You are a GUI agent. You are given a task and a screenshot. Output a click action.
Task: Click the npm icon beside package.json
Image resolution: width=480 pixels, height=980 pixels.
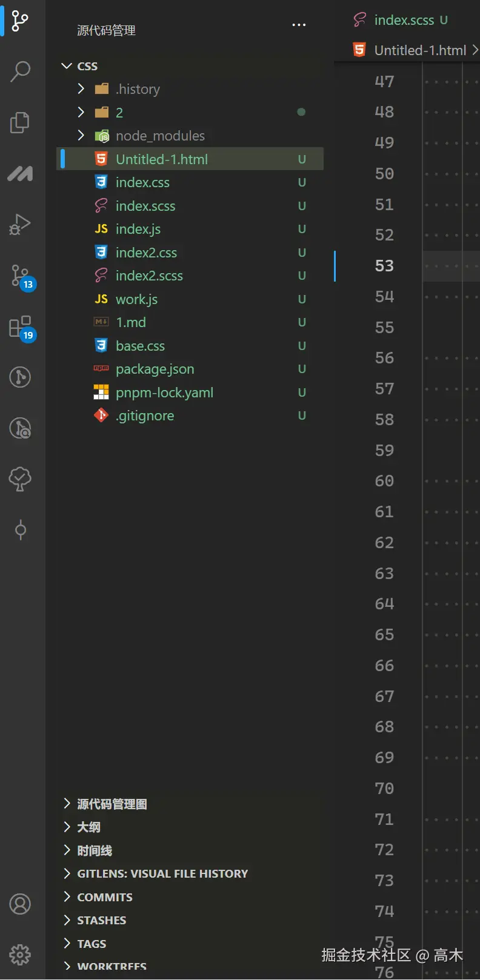pos(101,368)
